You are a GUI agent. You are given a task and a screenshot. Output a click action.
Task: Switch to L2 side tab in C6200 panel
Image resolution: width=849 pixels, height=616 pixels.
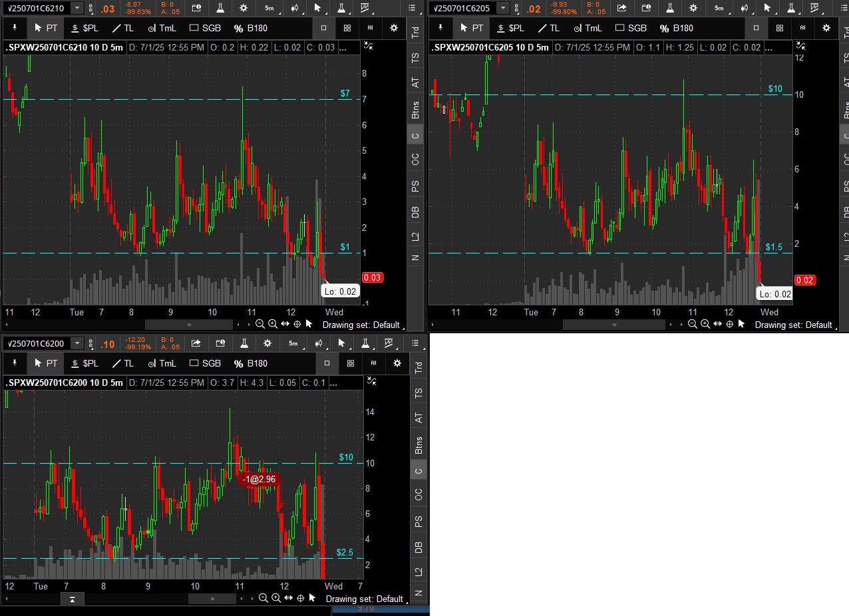pyautogui.click(x=419, y=571)
